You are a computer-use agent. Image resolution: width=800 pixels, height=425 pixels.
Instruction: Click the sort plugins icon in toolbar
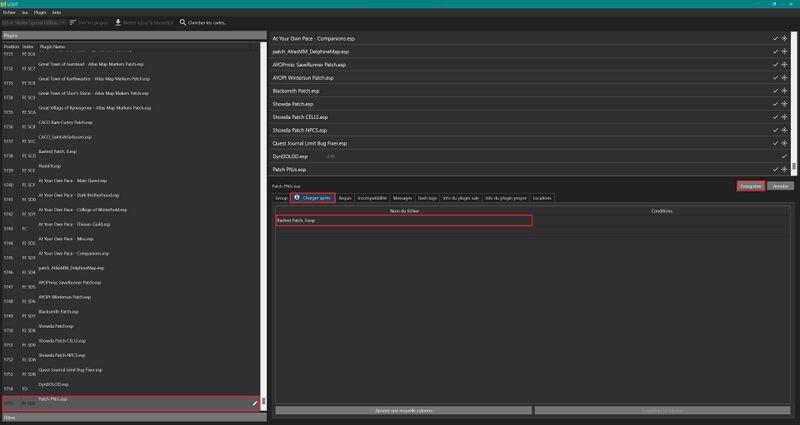pyautogui.click(x=73, y=21)
